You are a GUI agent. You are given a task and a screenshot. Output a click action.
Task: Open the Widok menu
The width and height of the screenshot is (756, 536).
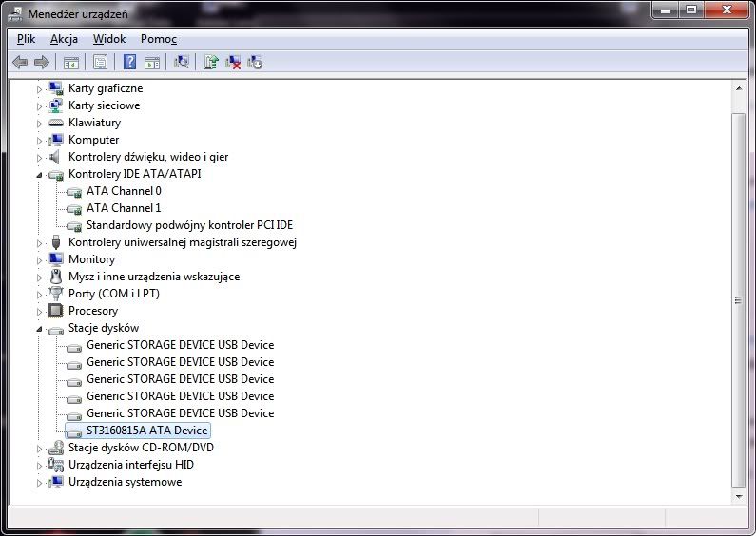pyautogui.click(x=109, y=39)
